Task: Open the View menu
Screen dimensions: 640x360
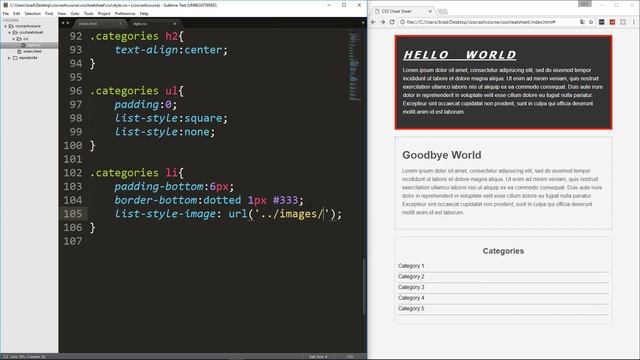Action: (62, 13)
